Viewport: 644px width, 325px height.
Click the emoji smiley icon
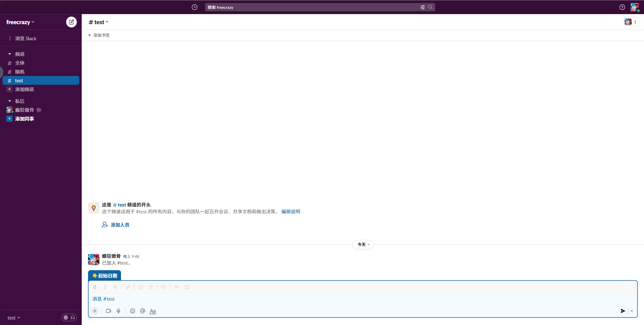click(133, 311)
